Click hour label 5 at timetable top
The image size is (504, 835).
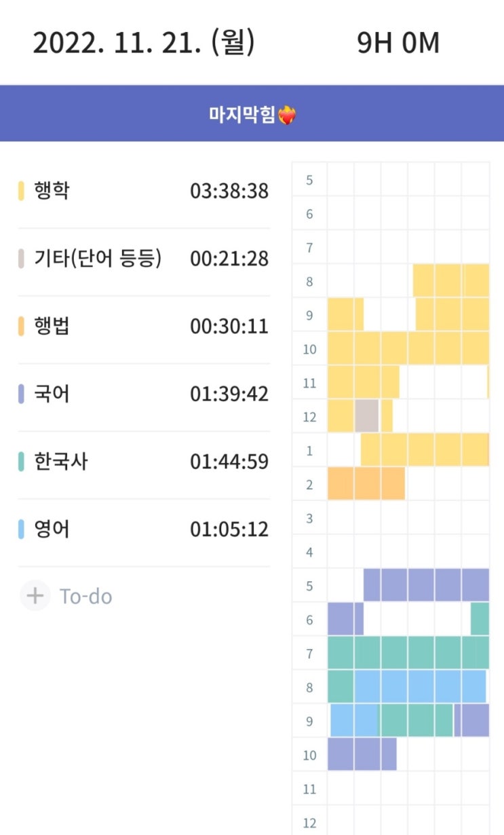[309, 181]
